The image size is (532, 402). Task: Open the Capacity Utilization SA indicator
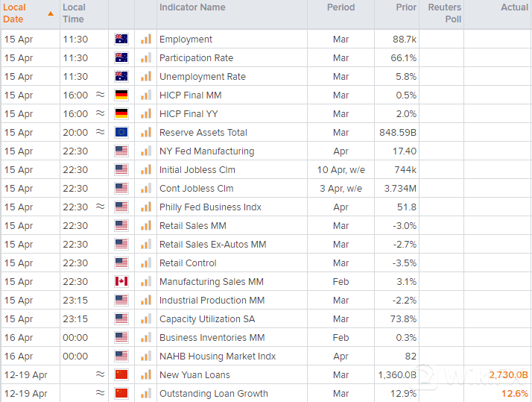click(x=206, y=319)
